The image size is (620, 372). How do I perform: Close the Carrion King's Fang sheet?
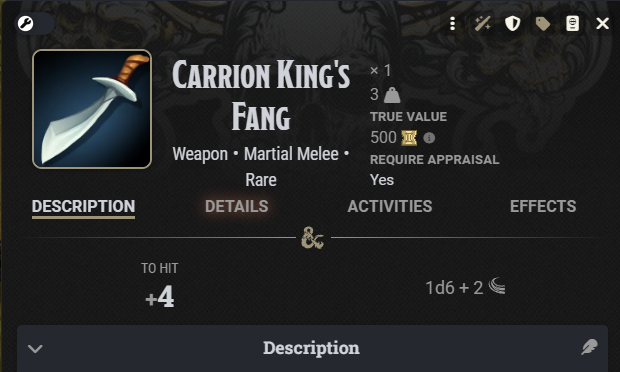(602, 24)
